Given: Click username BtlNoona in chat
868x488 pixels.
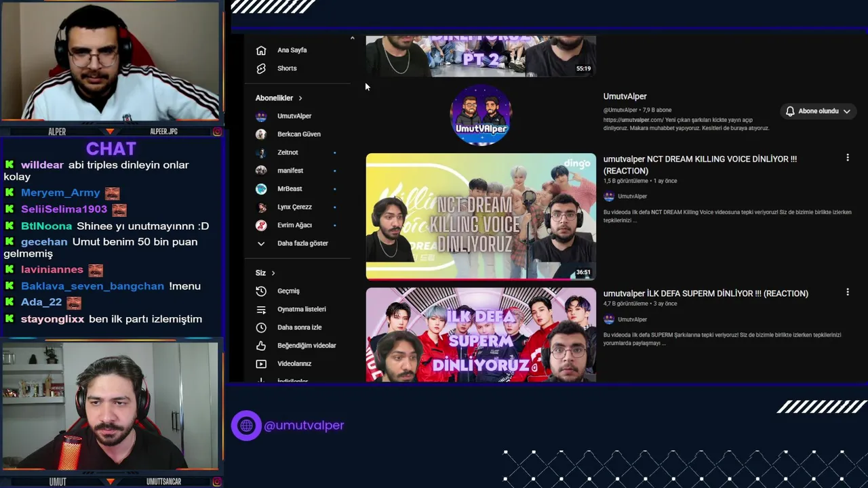Looking at the screenshot, I should click(46, 226).
